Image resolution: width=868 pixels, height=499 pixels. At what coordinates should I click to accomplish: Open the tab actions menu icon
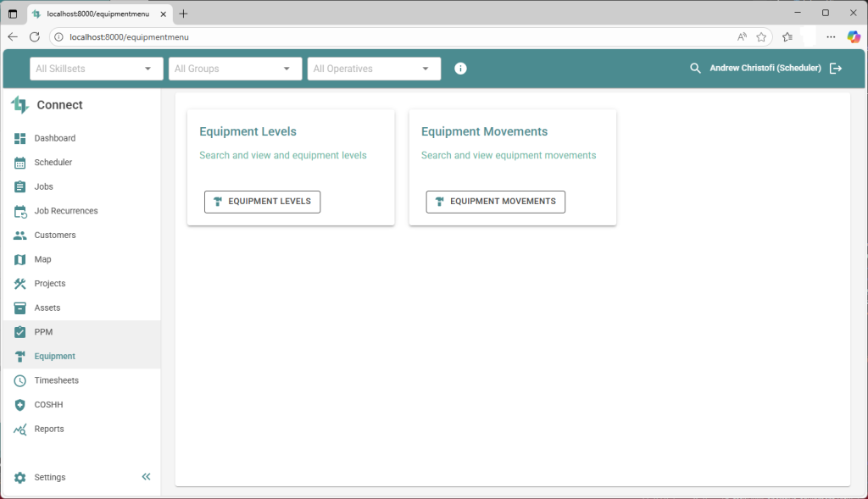(13, 14)
